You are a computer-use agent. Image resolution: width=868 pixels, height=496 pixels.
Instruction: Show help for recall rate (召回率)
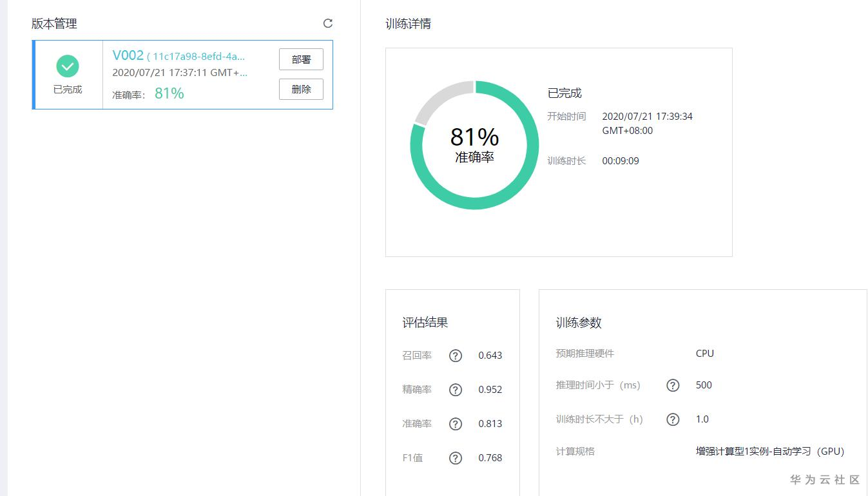(x=456, y=356)
